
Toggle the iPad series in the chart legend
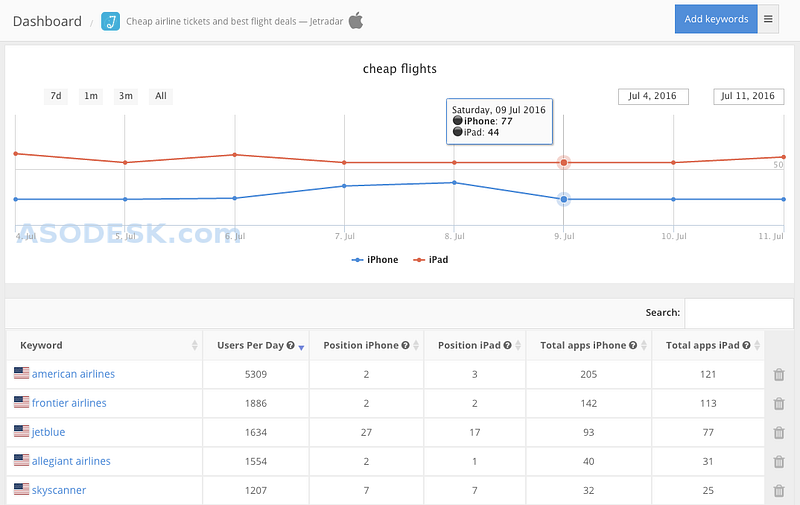tap(431, 260)
